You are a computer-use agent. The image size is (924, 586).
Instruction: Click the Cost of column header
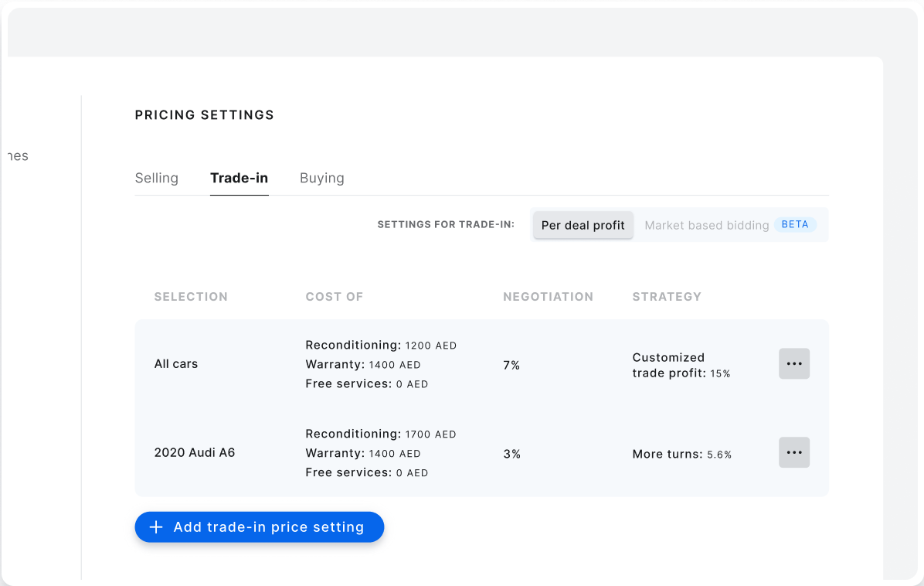334,297
